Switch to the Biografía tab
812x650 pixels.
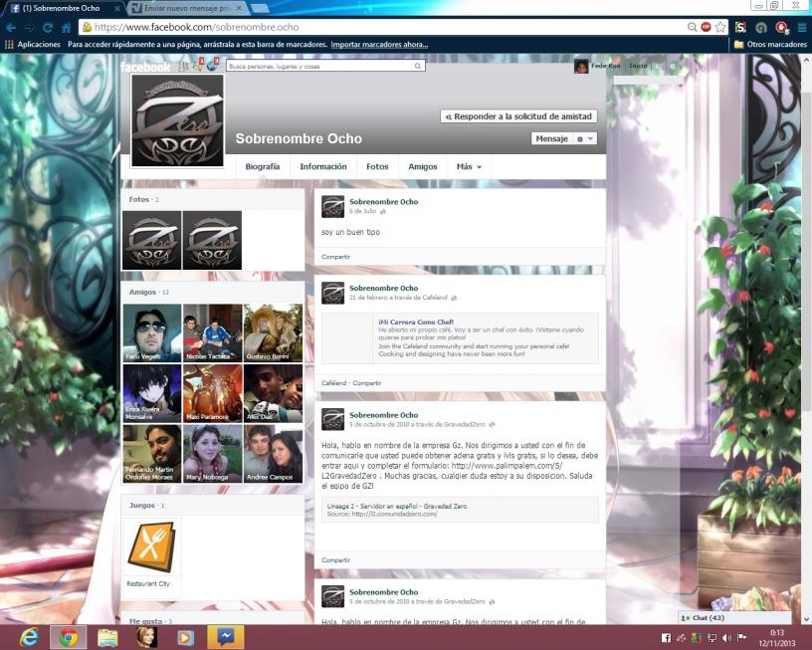point(262,167)
